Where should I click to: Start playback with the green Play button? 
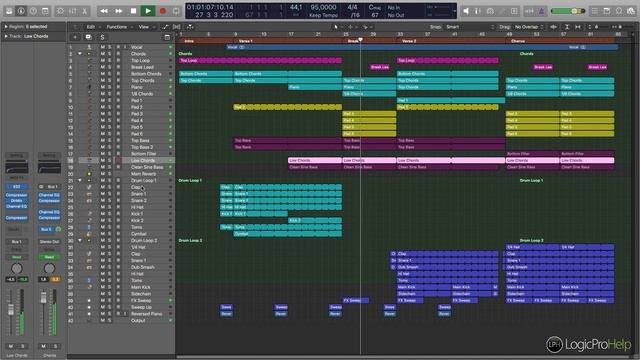tap(148, 11)
